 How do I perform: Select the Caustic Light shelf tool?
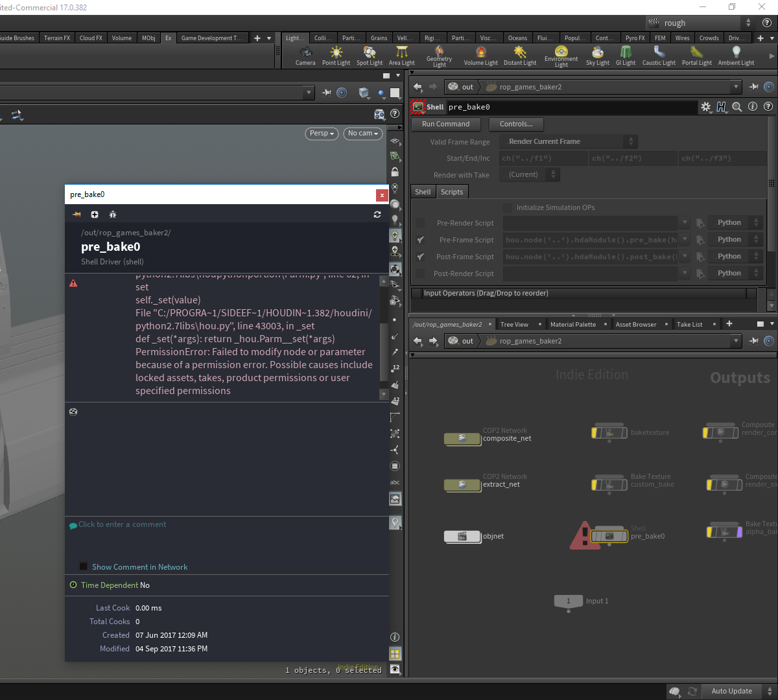coord(659,56)
